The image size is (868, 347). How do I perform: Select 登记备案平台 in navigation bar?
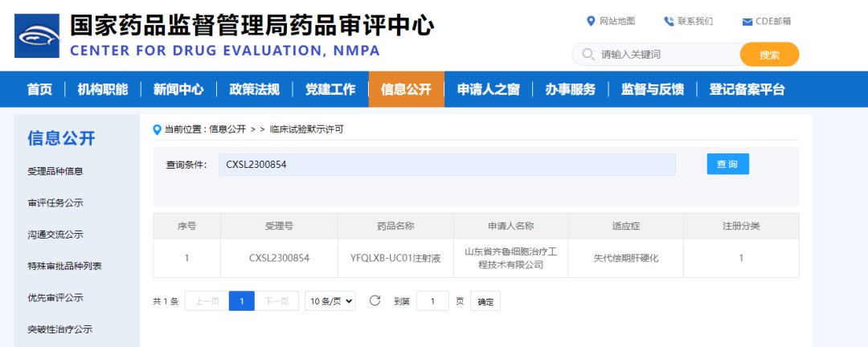point(747,89)
